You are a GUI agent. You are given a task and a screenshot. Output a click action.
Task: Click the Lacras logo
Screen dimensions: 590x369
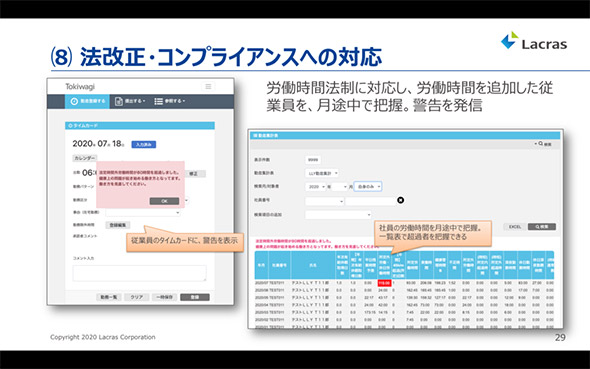coord(534,42)
